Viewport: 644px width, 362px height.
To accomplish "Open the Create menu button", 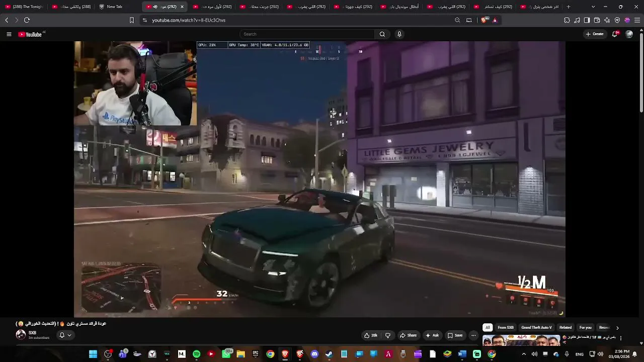I will click(595, 34).
